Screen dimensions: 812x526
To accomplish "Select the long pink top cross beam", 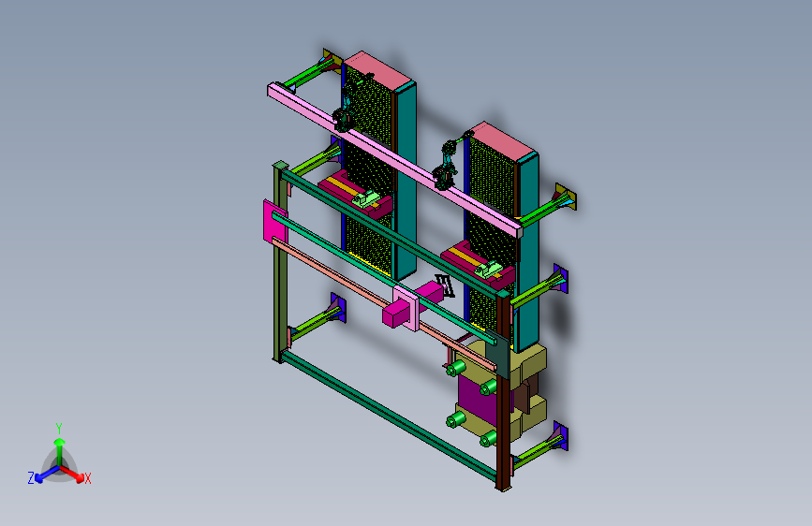I will [394, 160].
